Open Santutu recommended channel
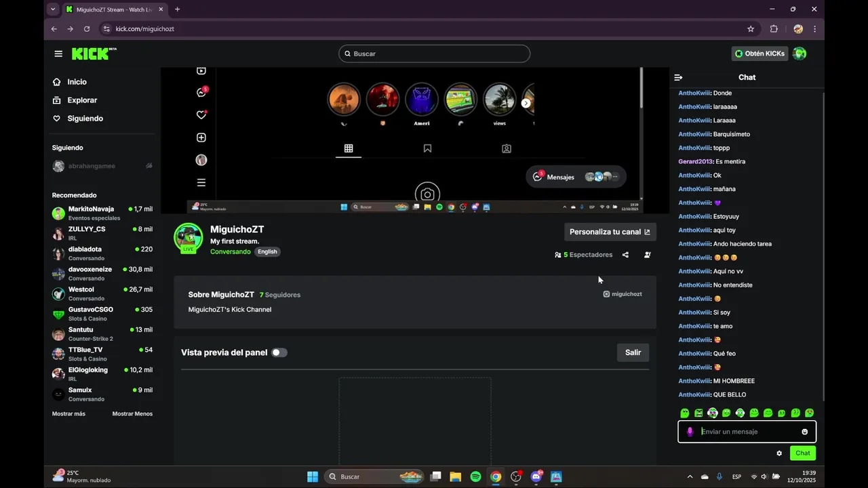Viewport: 868px width, 488px height. click(x=102, y=333)
